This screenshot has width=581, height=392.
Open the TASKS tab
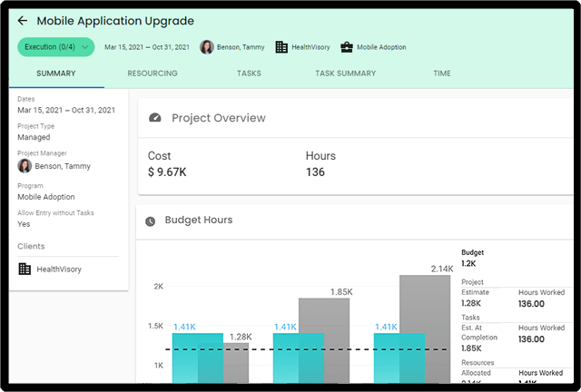point(249,73)
